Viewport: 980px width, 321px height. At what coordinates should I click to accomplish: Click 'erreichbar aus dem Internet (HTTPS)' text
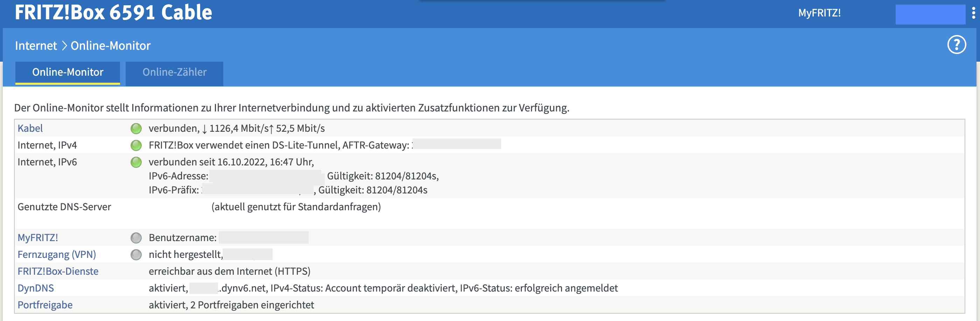[x=229, y=271]
